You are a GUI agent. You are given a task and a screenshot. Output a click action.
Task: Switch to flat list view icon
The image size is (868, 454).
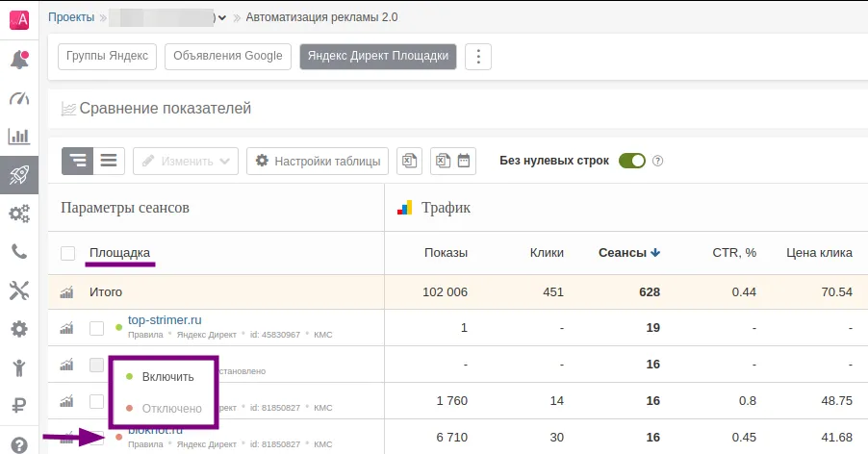pos(109,161)
